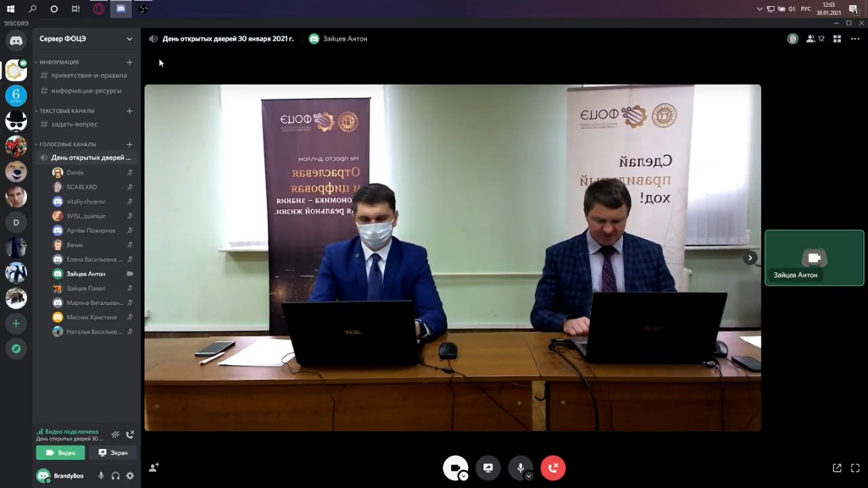Share your screen in call controls
The image size is (868, 488).
click(x=487, y=468)
